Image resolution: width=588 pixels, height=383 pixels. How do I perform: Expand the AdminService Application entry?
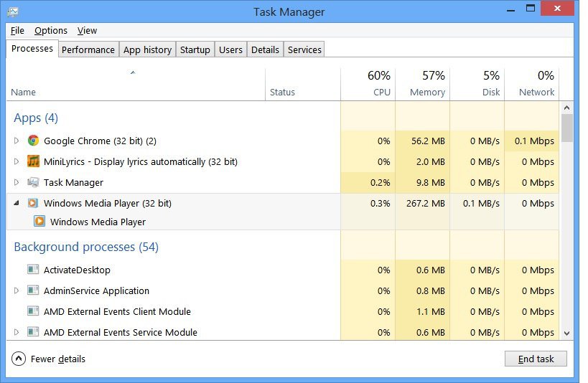pos(17,290)
